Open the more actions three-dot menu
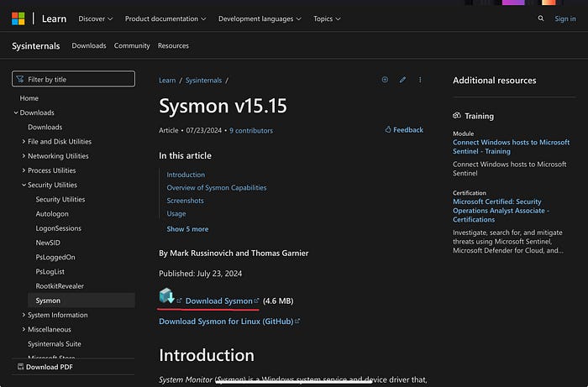Image resolution: width=588 pixels, height=387 pixels. point(420,80)
